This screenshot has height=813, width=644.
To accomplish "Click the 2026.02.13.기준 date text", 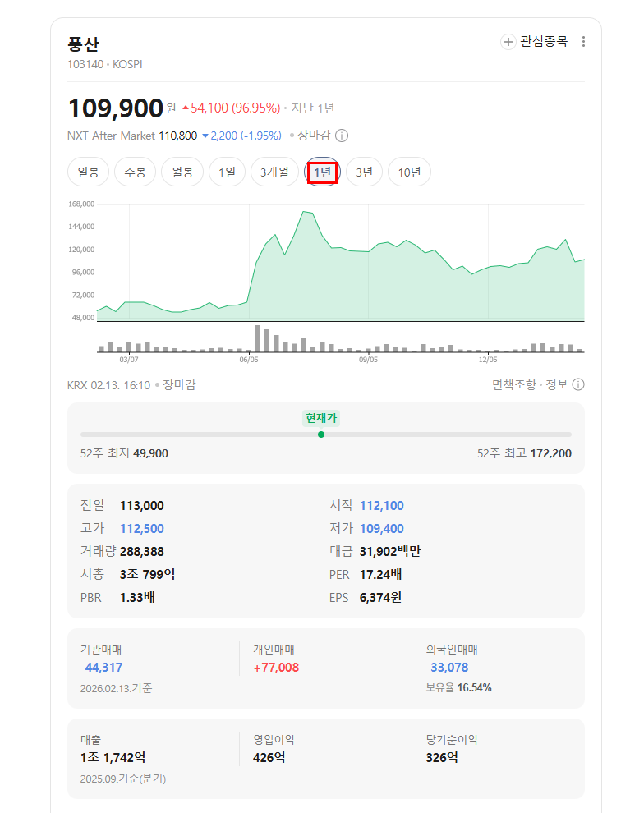I will click(116, 688).
